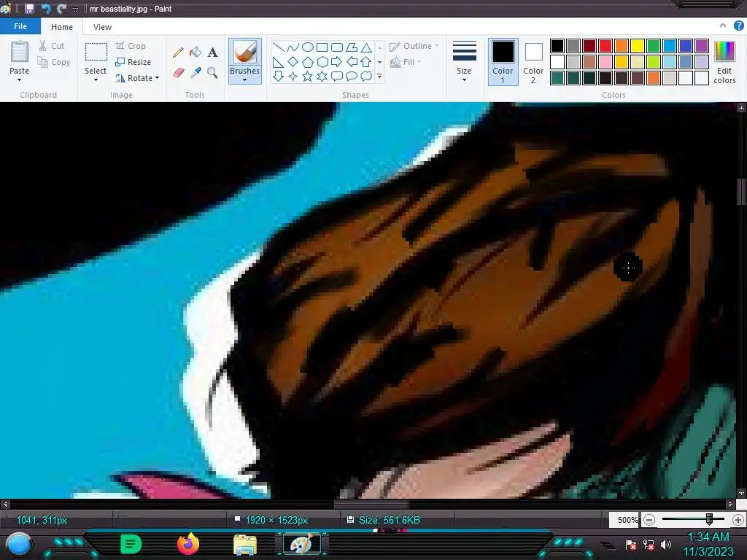Pick the turquoise color swatch

tap(670, 46)
